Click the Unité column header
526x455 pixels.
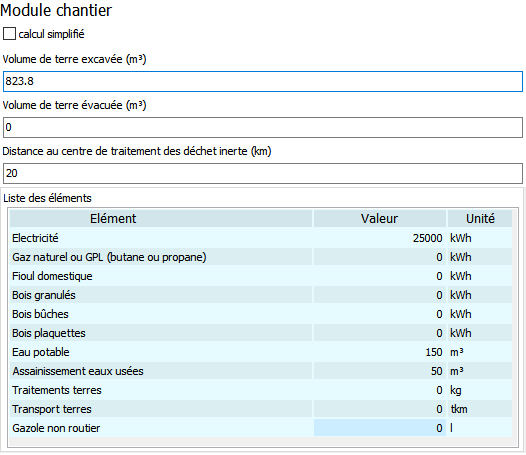click(x=480, y=218)
